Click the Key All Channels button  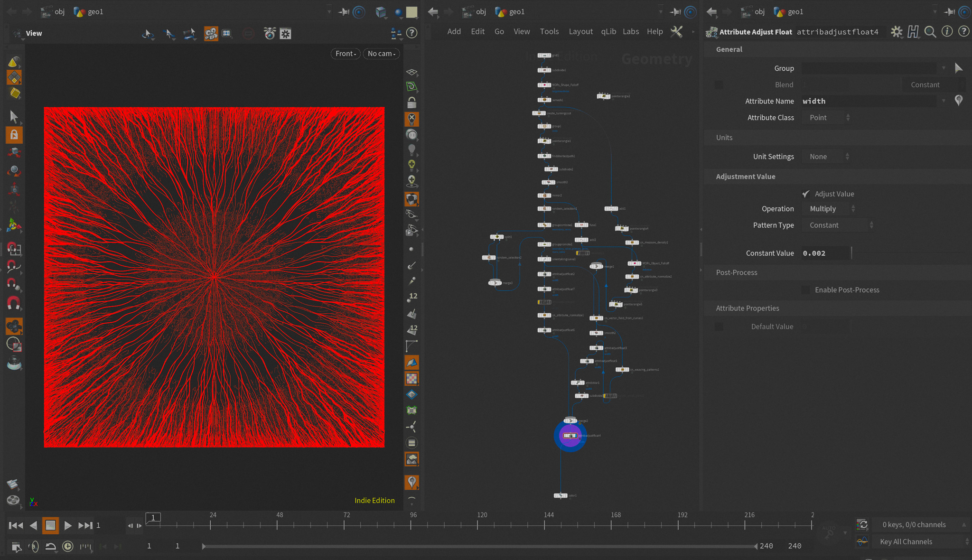(906, 541)
